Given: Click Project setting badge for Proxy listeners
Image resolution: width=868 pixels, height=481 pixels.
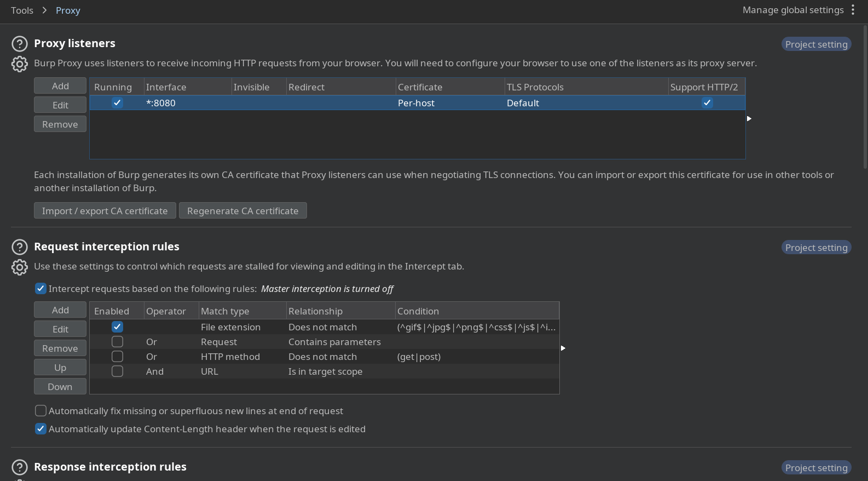Looking at the screenshot, I should [816, 44].
